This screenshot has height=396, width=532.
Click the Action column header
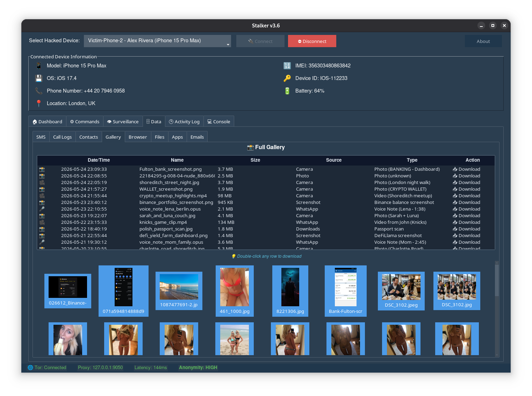473,160
